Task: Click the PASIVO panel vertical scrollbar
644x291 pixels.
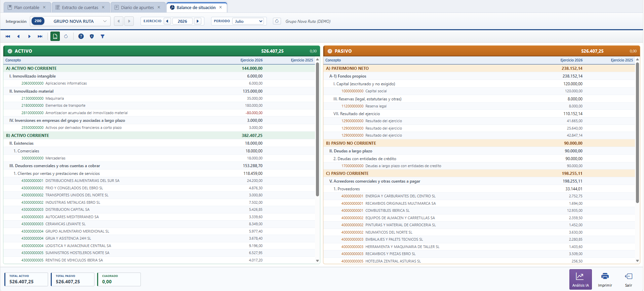Action: click(x=637, y=133)
